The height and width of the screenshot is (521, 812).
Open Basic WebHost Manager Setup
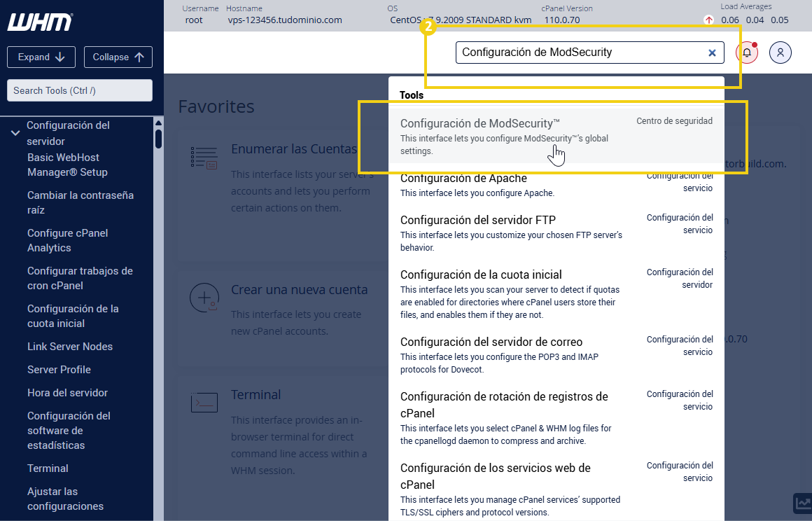click(67, 165)
